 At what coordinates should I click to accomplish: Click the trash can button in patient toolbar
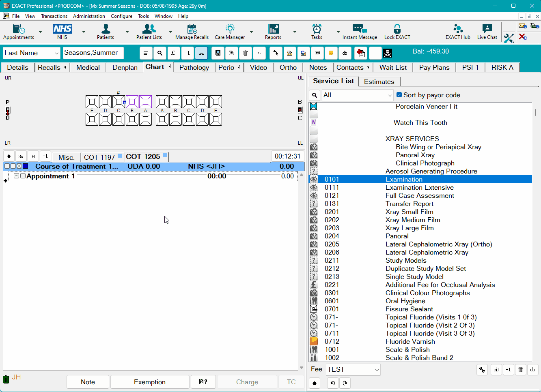point(245,53)
